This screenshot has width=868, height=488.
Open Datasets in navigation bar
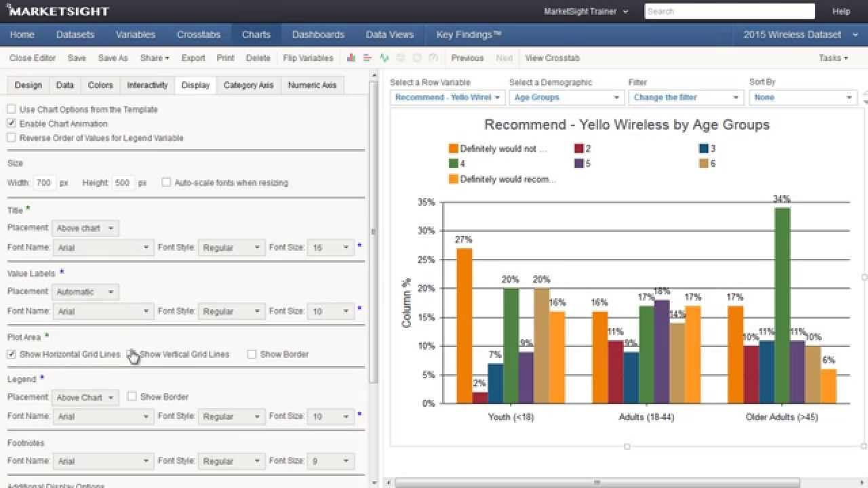(x=75, y=35)
